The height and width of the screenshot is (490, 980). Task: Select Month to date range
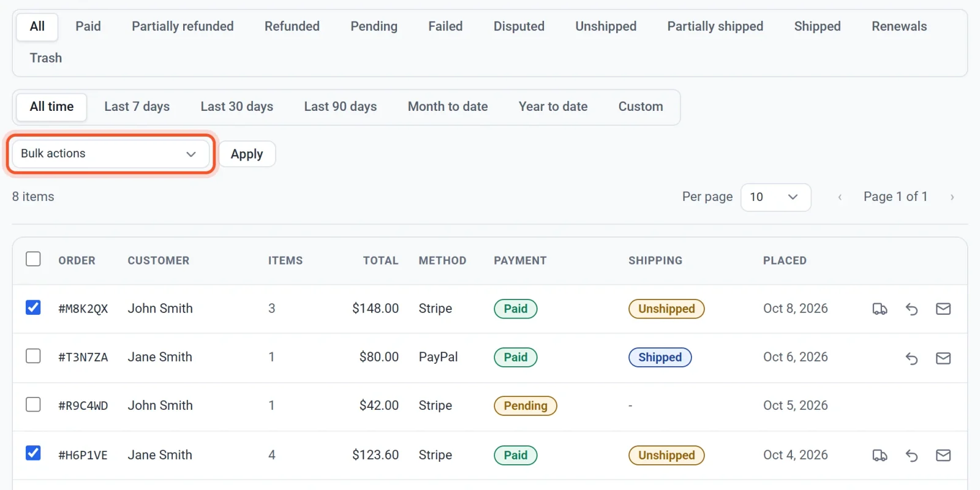point(448,107)
